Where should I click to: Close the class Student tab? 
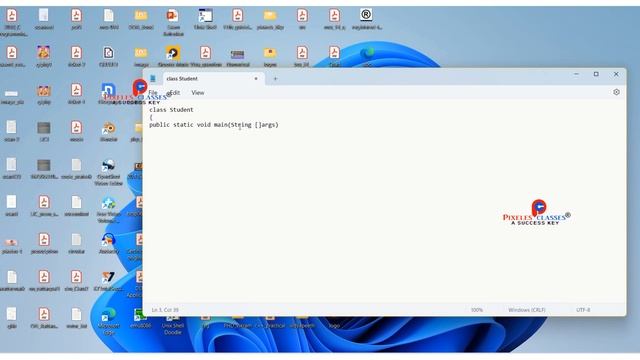coord(256,78)
